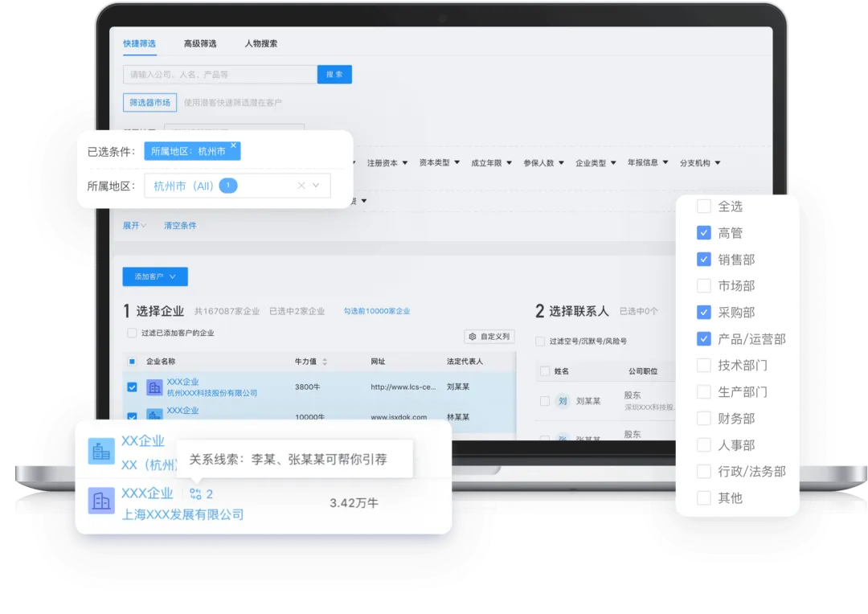The width and height of the screenshot is (868, 614).
Task: Open the 年报信息 filter dropdown
Action: pyautogui.click(x=648, y=162)
